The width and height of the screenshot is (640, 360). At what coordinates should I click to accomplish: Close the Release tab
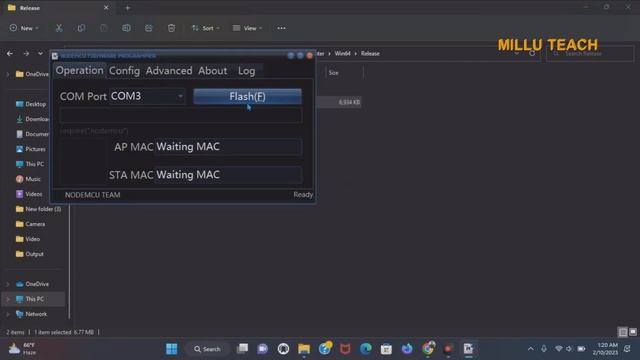[106, 8]
